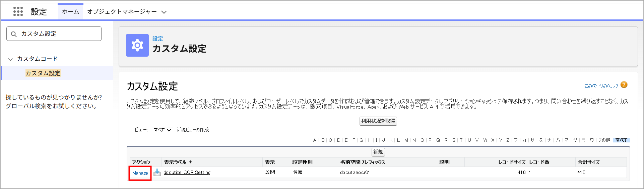Filter the list by letter Z
The height and width of the screenshot is (189, 644).
[508, 140]
